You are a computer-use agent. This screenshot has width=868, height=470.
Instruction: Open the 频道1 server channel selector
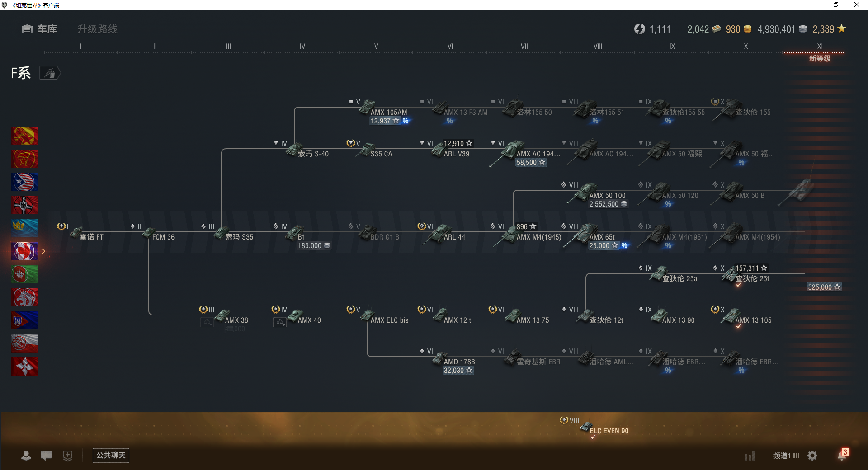point(786,456)
